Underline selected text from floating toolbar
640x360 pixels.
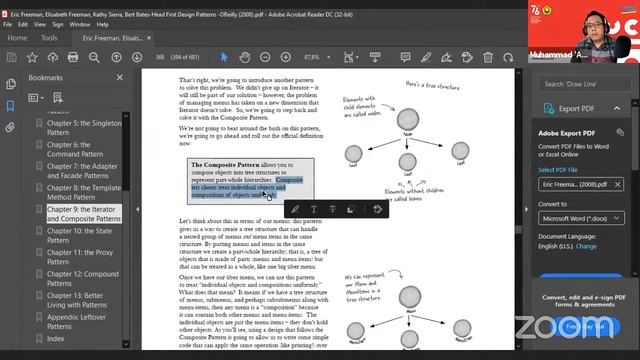point(314,209)
